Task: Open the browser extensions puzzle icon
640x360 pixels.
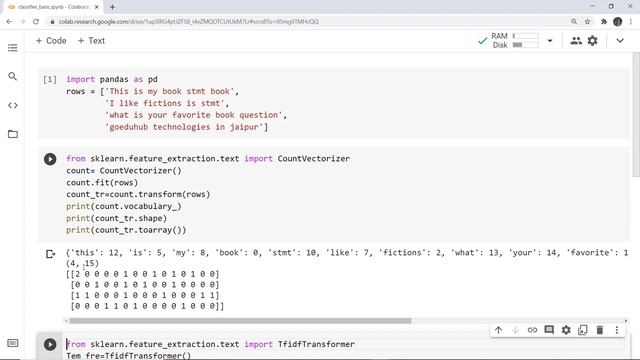Action: (604, 22)
